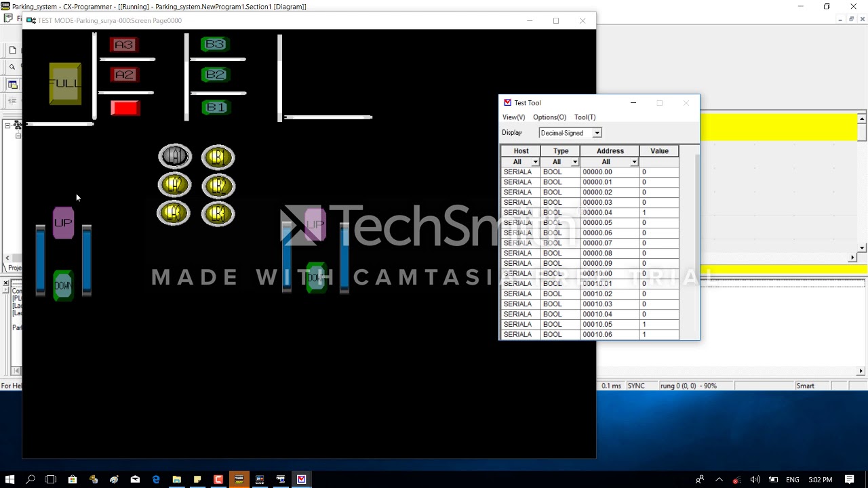Select the address cell 00010.05
Screen dimensions: 868x488
(610, 325)
